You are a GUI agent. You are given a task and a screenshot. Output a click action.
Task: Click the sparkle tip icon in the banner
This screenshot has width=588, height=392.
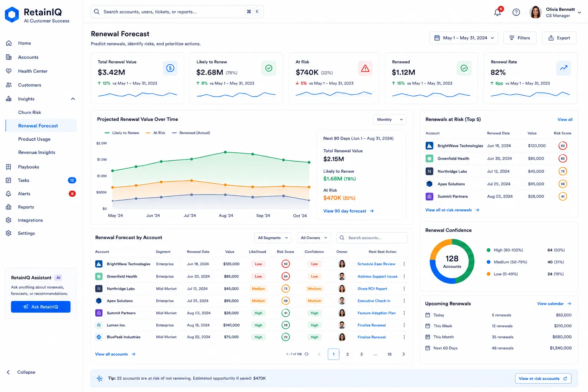pos(100,378)
